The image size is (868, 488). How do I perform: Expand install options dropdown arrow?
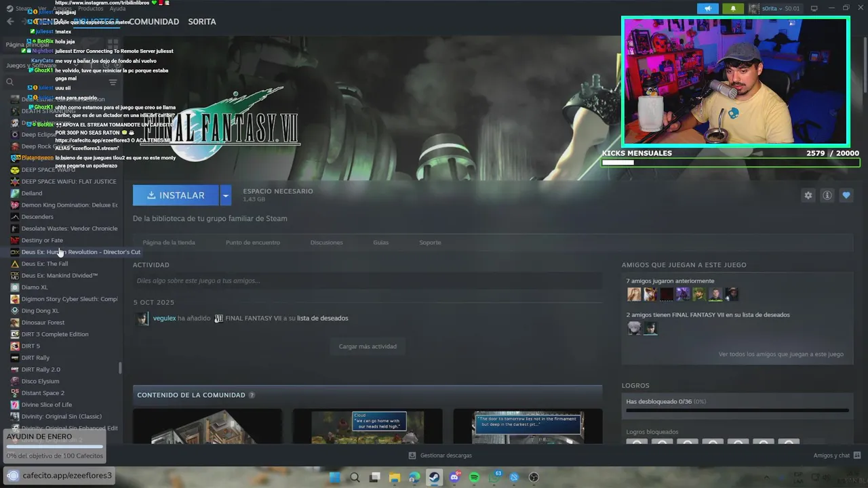click(226, 195)
